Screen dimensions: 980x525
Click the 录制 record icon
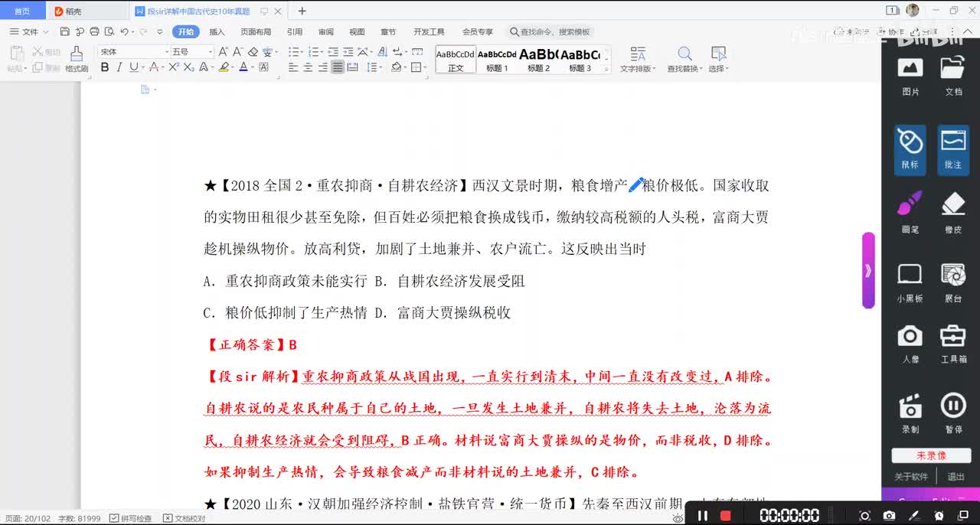910,413
